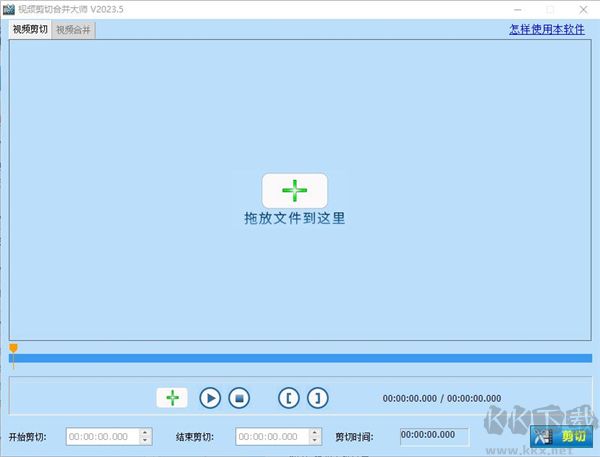Focus the 结束剪切 time field
Image resolution: width=600 pixels, height=457 pixels.
pyautogui.click(x=272, y=437)
